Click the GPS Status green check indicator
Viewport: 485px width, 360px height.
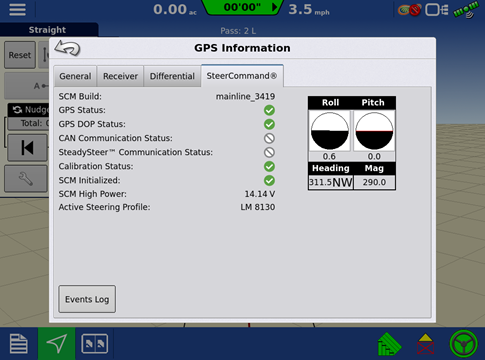[x=269, y=110]
